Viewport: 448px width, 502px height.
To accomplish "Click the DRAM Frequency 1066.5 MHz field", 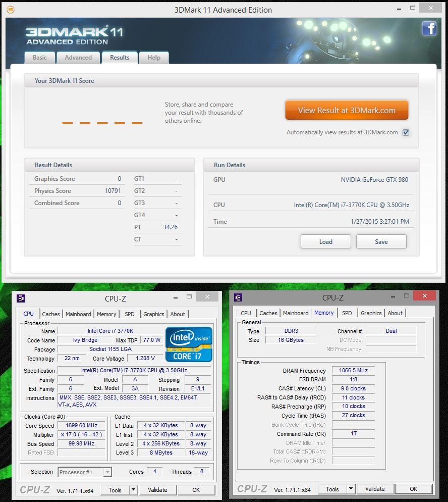I will (353, 370).
